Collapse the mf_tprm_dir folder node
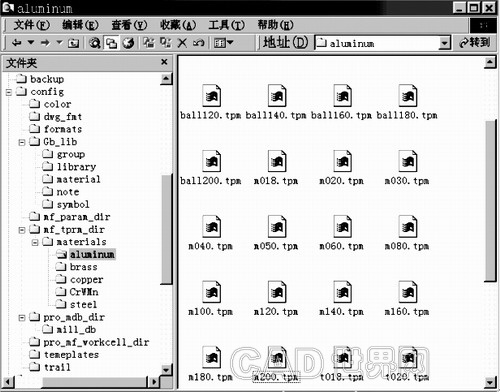Screen dimensions: 500x392 coord(22,230)
